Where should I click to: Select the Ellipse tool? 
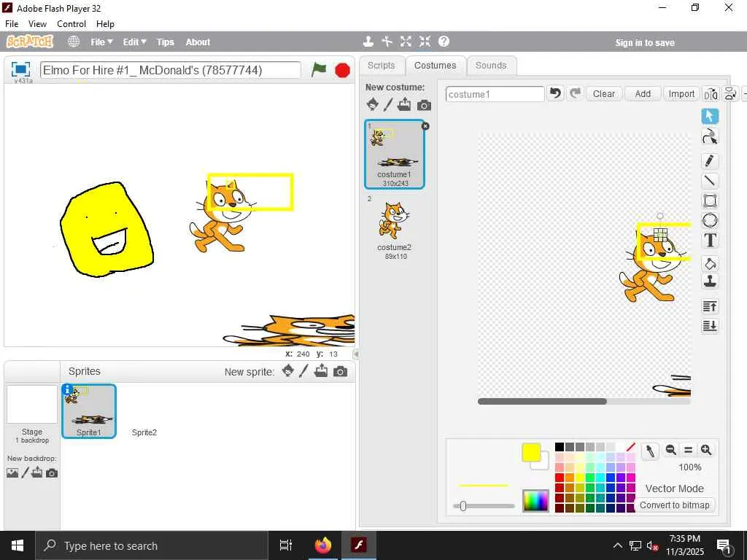tap(710, 220)
